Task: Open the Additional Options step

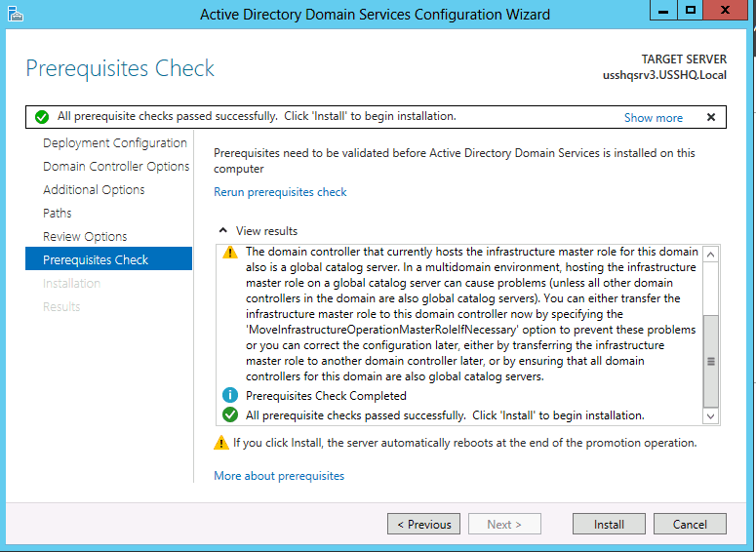Action: tap(94, 190)
